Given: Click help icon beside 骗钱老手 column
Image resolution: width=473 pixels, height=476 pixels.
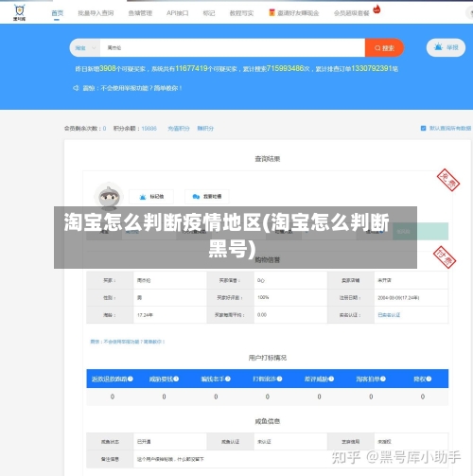Looking at the screenshot, I should tap(228, 379).
